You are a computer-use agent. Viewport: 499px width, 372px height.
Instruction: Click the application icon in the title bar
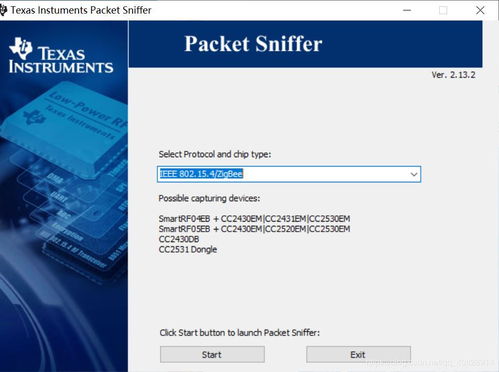coord(3,10)
